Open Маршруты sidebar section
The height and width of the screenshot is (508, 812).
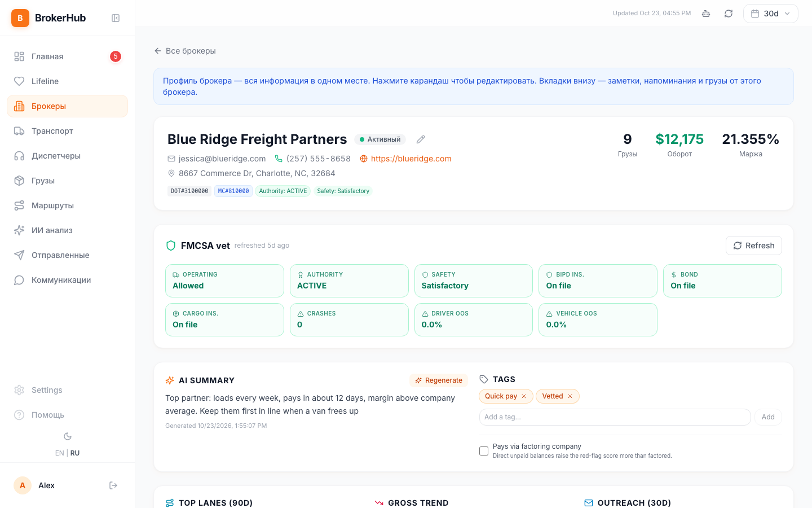(67, 205)
